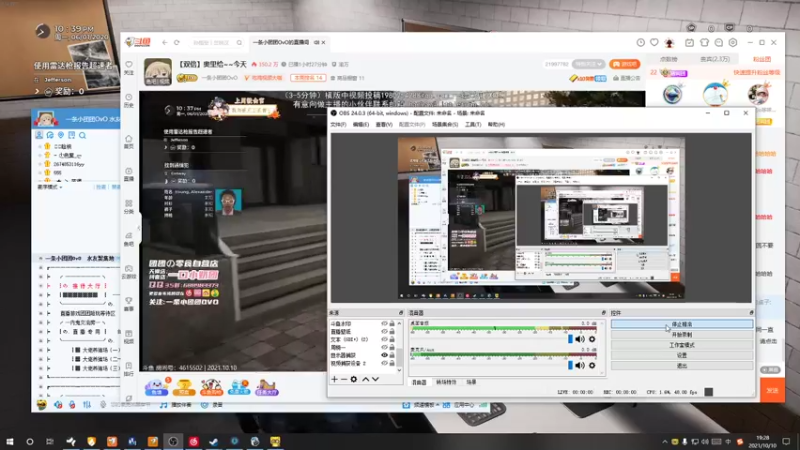Open the 特别关注 follow dropdown

point(588,64)
